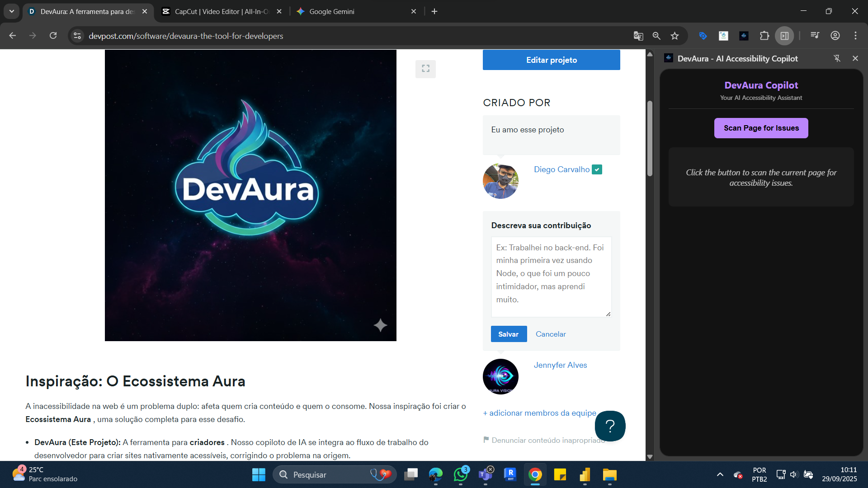Click the Cancelar link
The width and height of the screenshot is (868, 488).
(x=550, y=334)
